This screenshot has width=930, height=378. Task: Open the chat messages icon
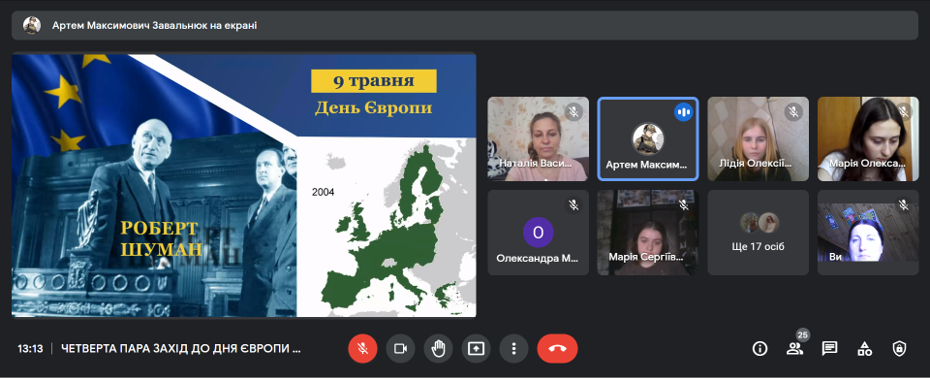pyautogui.click(x=829, y=349)
